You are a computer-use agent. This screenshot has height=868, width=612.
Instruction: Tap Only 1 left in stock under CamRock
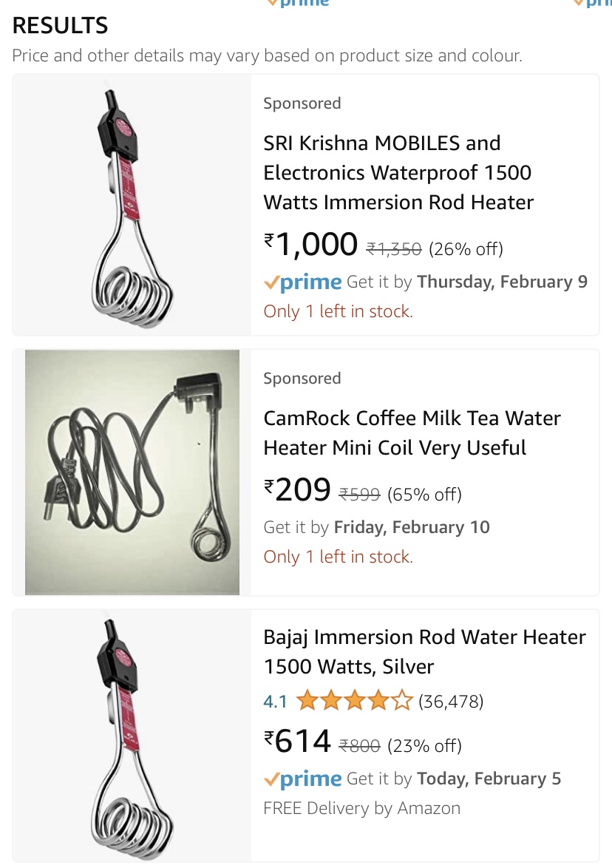(x=338, y=557)
